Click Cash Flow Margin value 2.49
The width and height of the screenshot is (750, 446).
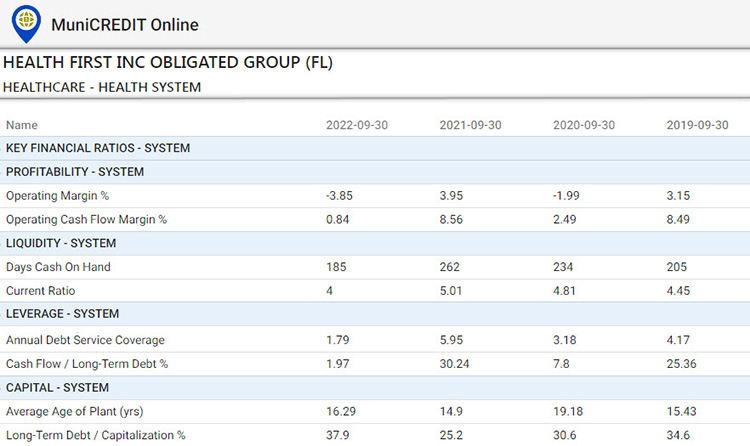564,220
